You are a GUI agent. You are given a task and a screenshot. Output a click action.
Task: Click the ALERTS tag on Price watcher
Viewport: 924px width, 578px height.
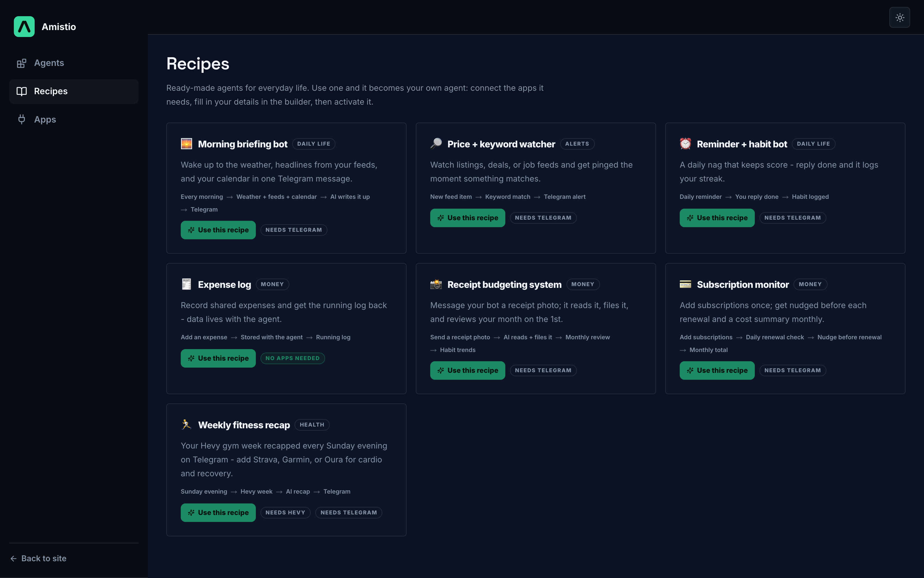click(577, 144)
